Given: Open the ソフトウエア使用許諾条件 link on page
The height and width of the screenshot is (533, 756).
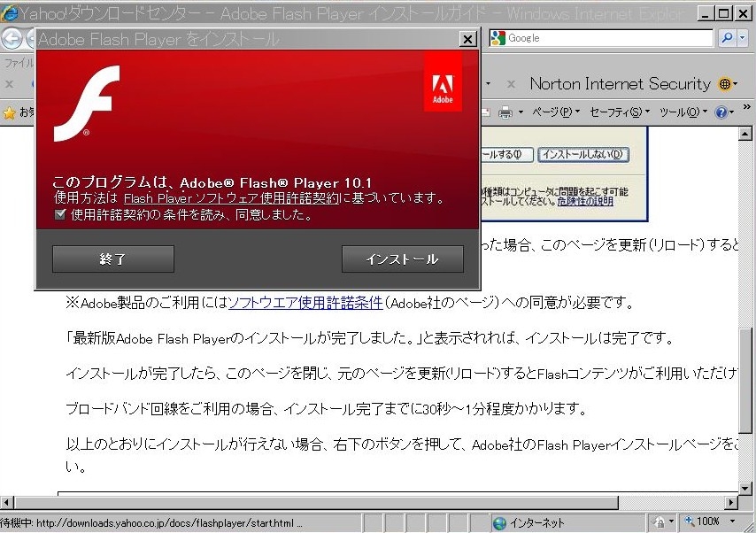Looking at the screenshot, I should pyautogui.click(x=305, y=303).
